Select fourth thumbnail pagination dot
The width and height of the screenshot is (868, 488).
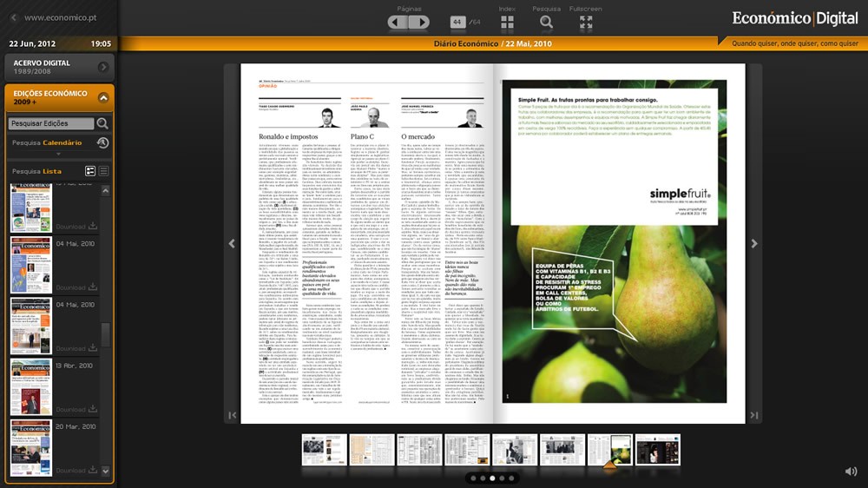click(x=502, y=478)
